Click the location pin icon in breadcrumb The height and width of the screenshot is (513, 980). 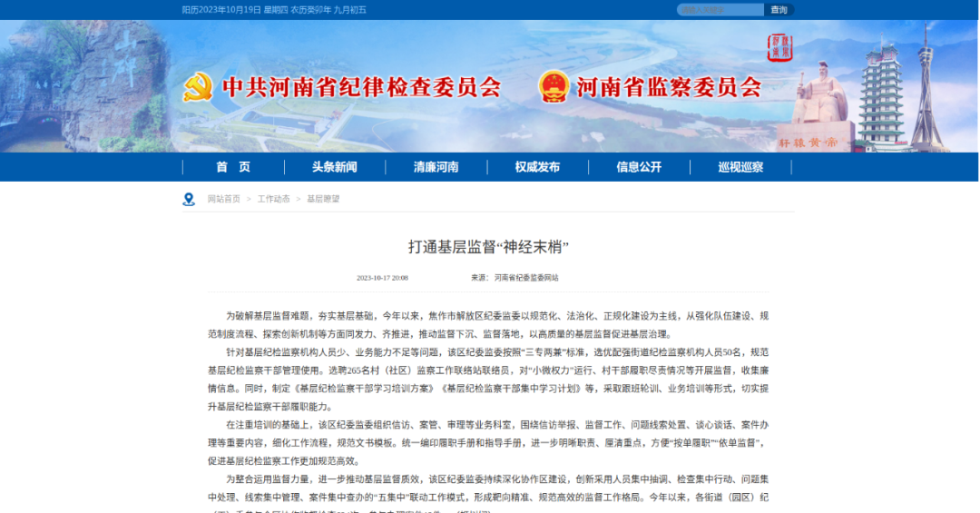coord(189,199)
